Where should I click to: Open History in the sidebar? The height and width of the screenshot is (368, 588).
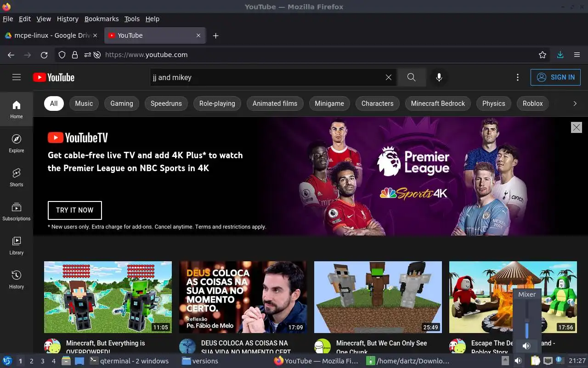pyautogui.click(x=17, y=279)
